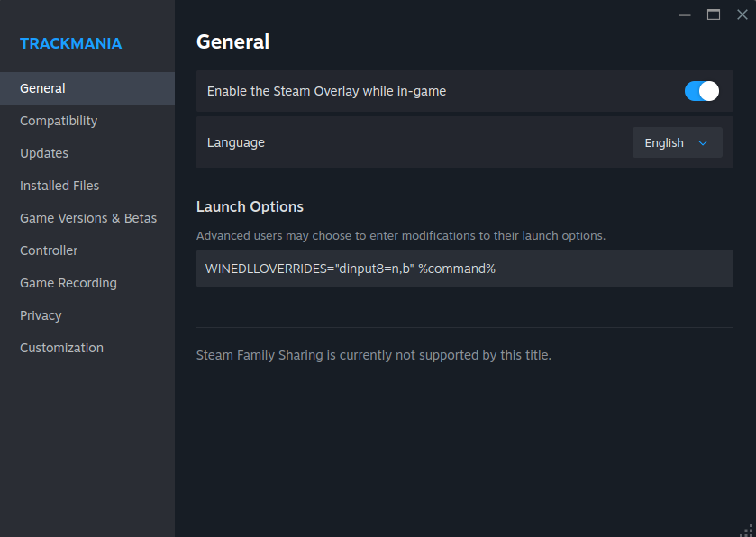Maximize the properties window

click(714, 15)
